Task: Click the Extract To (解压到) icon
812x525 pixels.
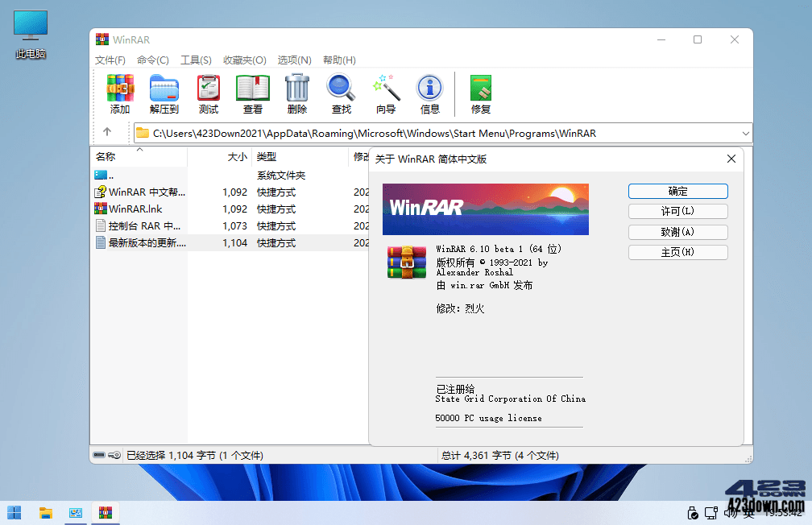Action: coord(164,93)
